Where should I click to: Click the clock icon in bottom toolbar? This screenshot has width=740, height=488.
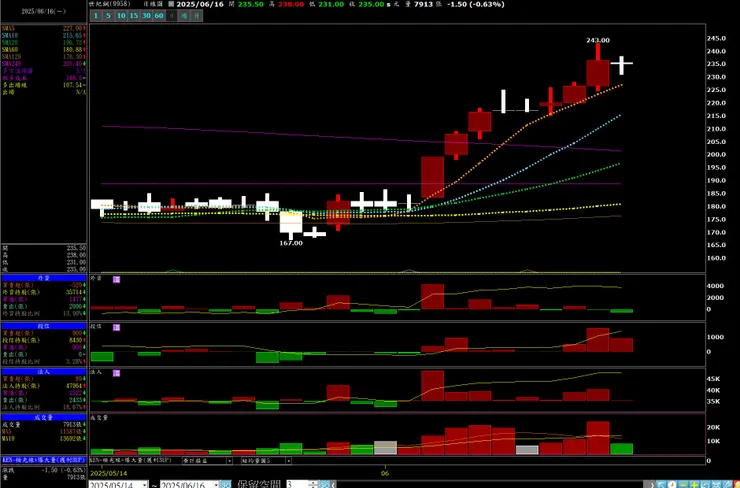[x=672, y=484]
